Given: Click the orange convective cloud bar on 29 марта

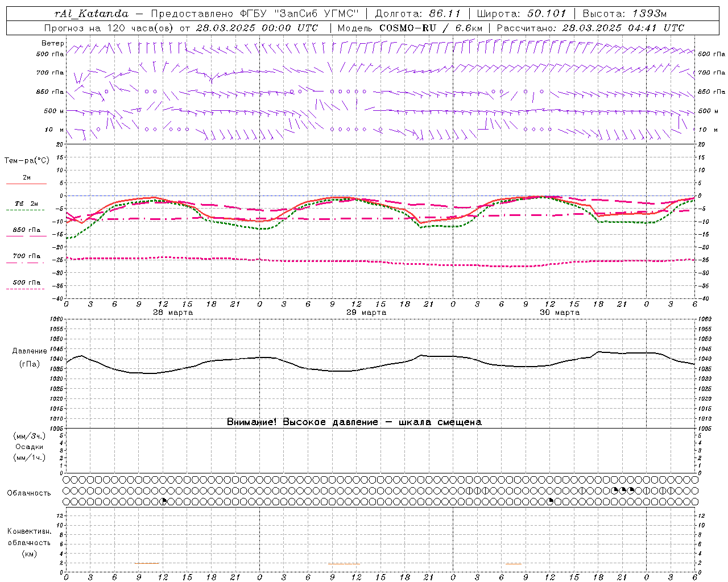Looking at the screenshot, I should (344, 564).
